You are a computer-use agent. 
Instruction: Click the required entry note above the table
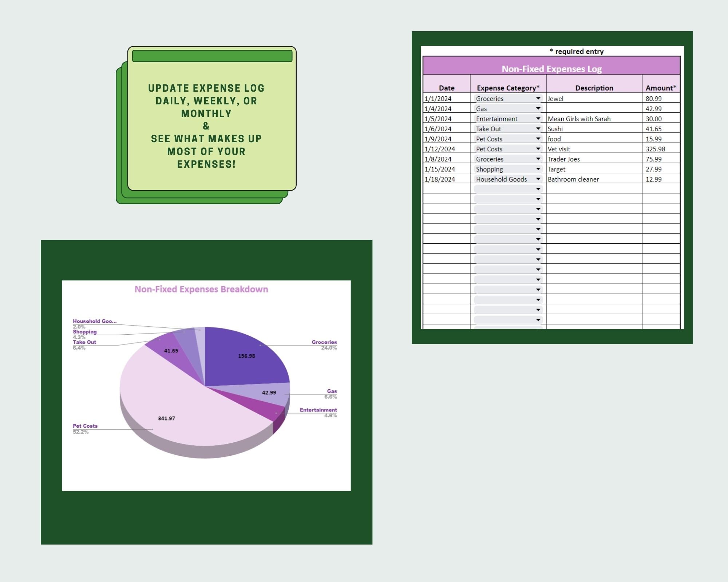click(x=577, y=51)
